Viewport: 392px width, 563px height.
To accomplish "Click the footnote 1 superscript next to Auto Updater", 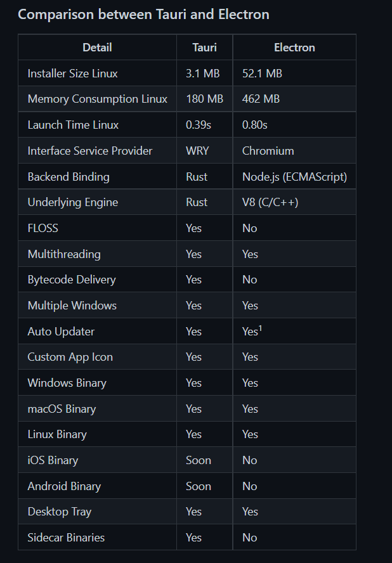I will click(260, 328).
